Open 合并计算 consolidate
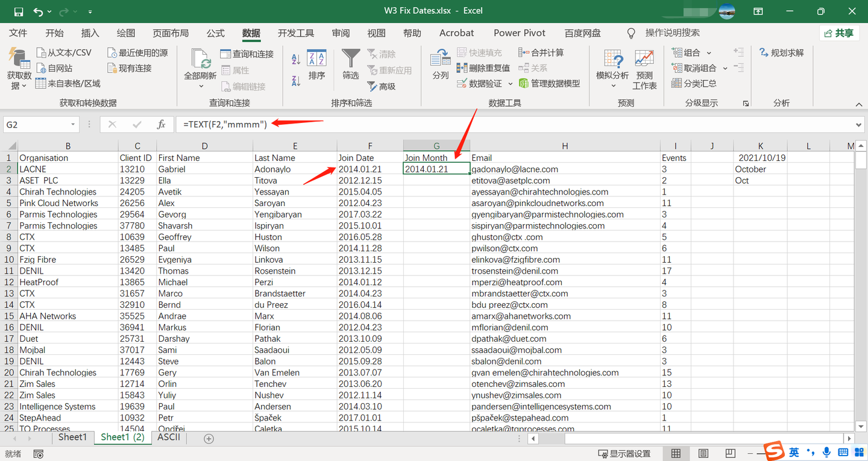Screen dimensions: 868x461 tap(541, 53)
